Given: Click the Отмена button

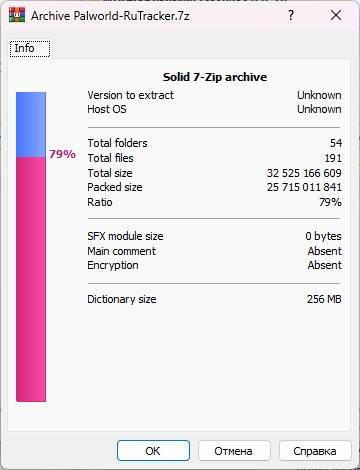Looking at the screenshot, I should [x=234, y=451].
